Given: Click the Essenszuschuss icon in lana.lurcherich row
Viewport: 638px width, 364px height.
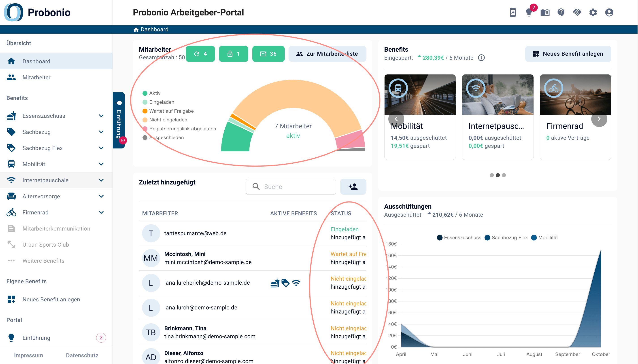Looking at the screenshot, I should [275, 283].
